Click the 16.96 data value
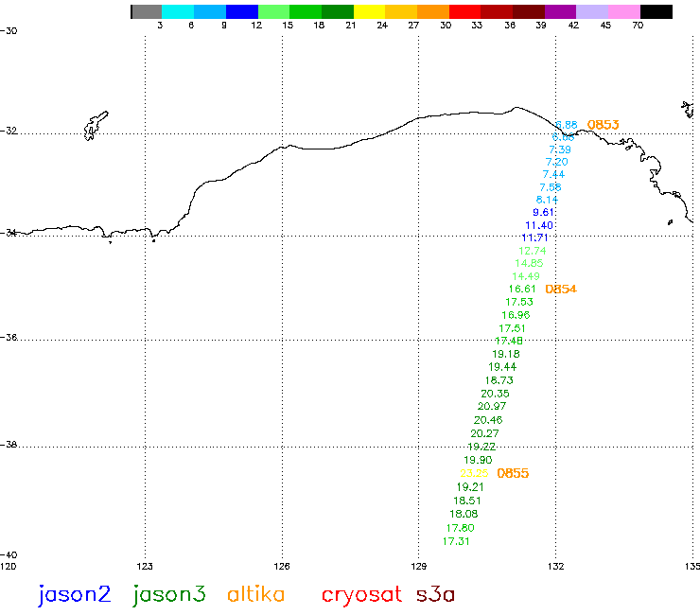Viewport: 700px width, 615px height. point(516,315)
